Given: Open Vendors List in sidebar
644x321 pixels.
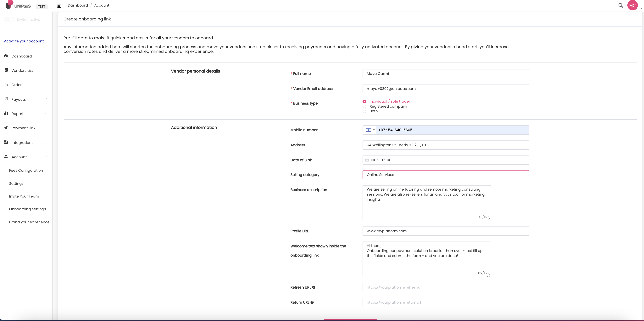Looking at the screenshot, I should pos(22,70).
